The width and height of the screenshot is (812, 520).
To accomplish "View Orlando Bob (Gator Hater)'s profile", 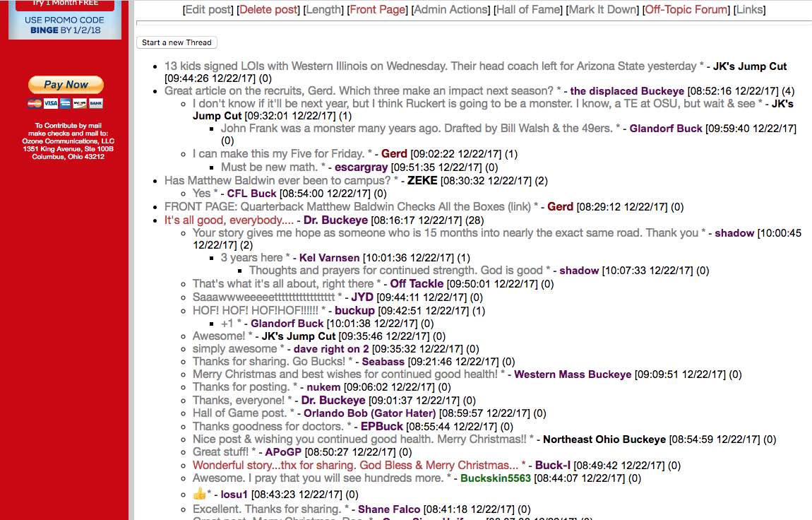I will point(370,413).
